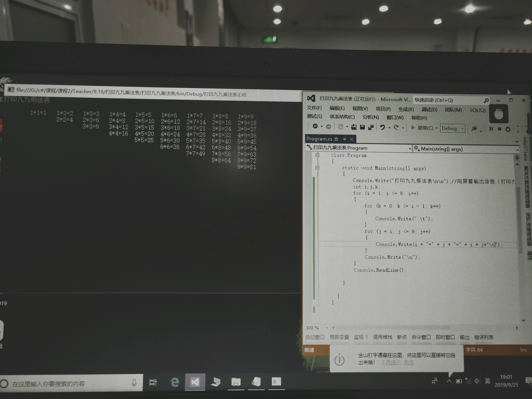Click the 英 input method indicator
This screenshot has width=532, height=399.
click(x=488, y=381)
